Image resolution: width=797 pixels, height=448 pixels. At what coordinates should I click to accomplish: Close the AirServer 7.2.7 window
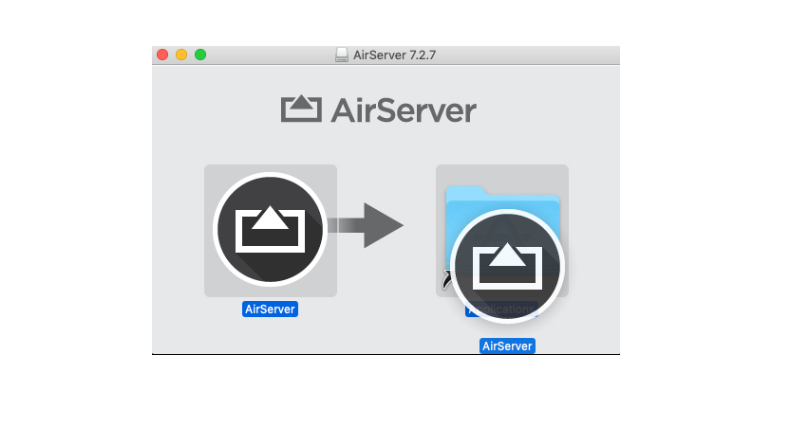pyautogui.click(x=163, y=54)
